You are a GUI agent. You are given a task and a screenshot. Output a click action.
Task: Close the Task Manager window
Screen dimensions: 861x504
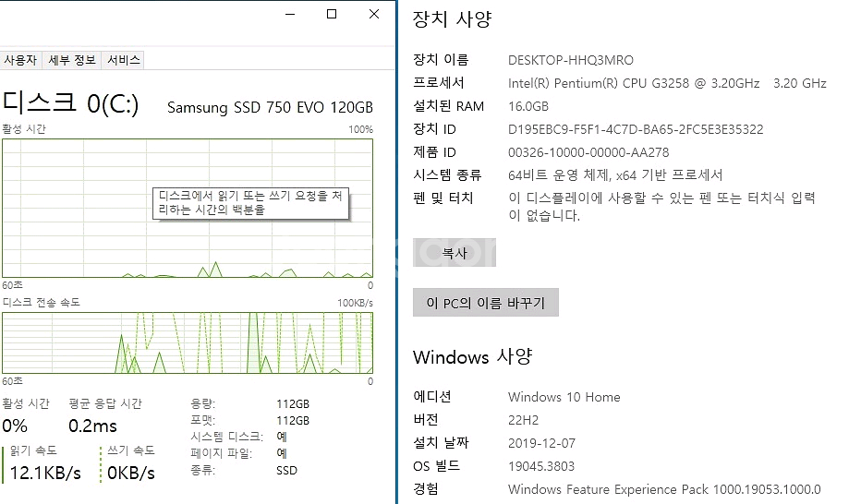coord(374,14)
